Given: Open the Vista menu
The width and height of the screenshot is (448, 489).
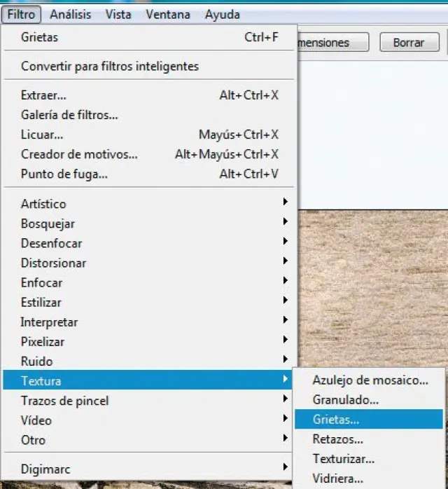Looking at the screenshot, I should click(118, 14).
